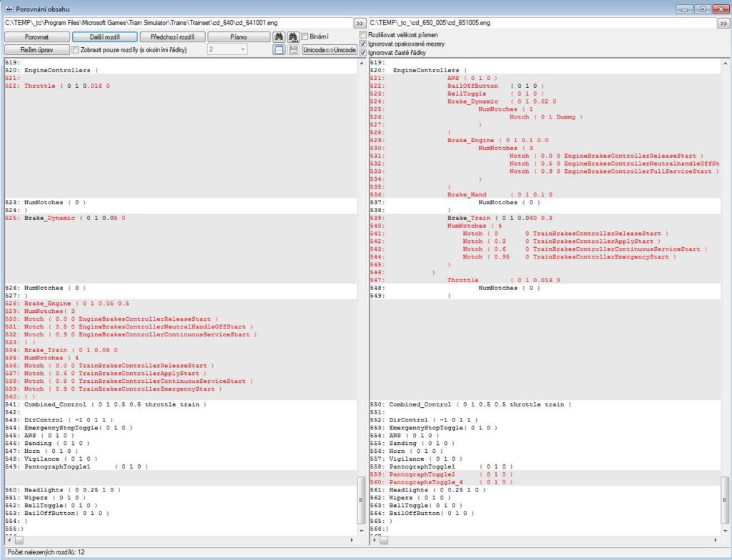Uncheck Ignorovat opakované mezery
This screenshot has height=560, width=732.
coord(363,44)
